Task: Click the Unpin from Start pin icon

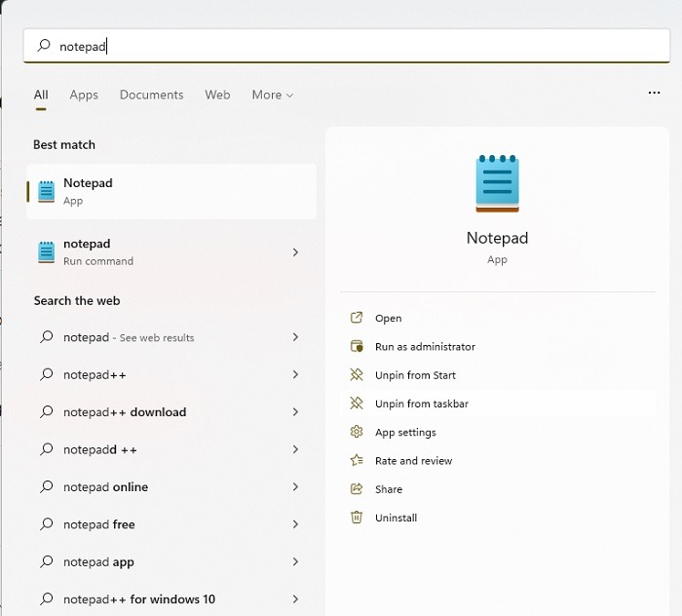Action: [357, 374]
